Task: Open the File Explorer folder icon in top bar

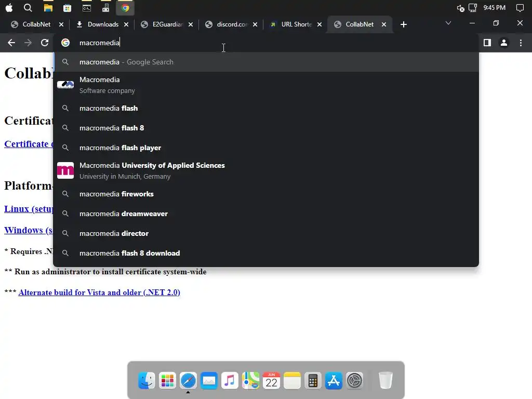Action: pyautogui.click(x=48, y=8)
